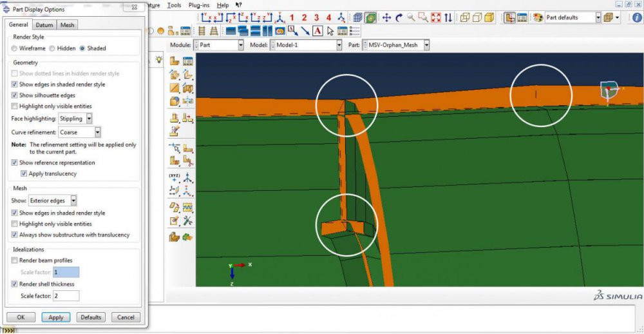This screenshot has height=334, width=644.
Task: Expand the Module dropdown
Action: click(x=240, y=45)
